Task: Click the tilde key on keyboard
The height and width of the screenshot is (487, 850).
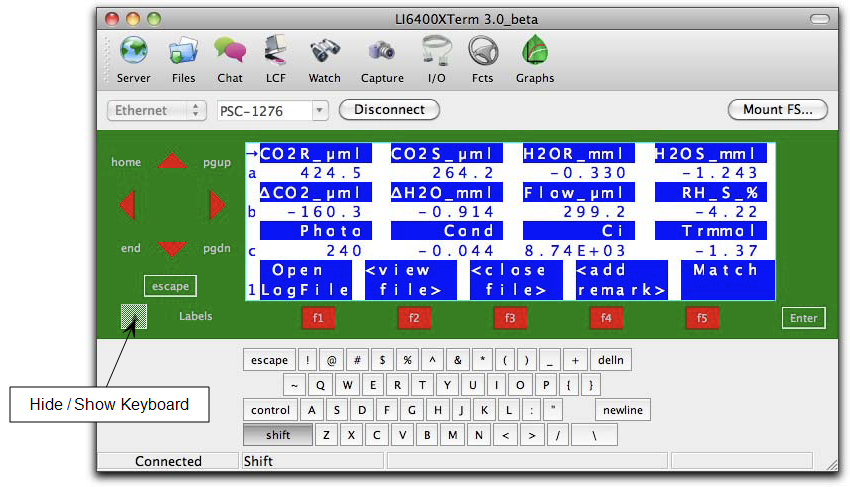Action: point(294,385)
